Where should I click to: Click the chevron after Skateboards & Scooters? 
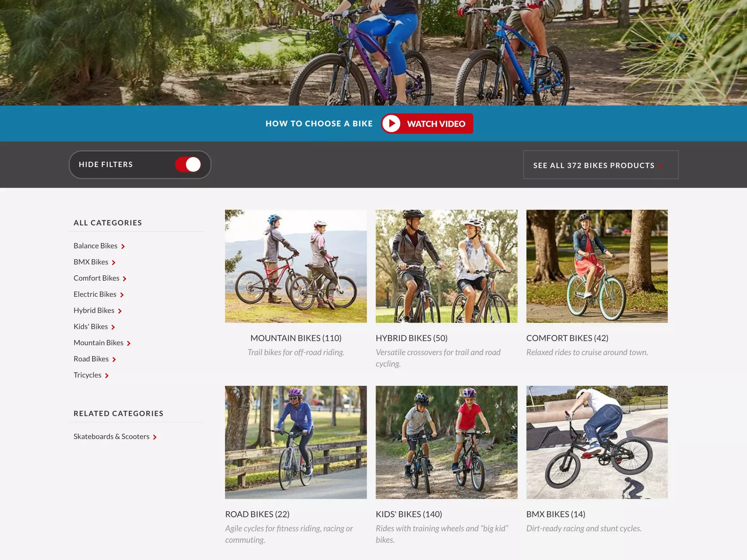pyautogui.click(x=155, y=437)
